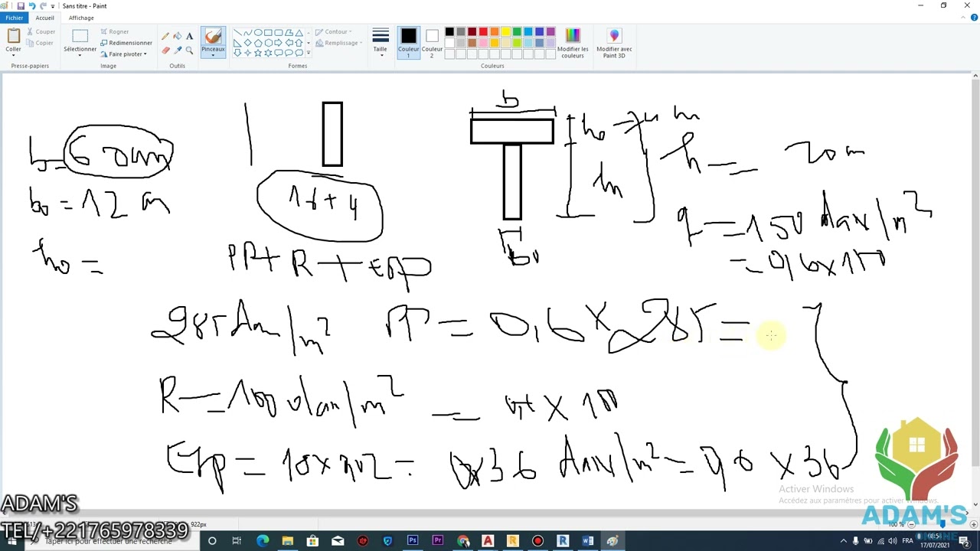Select the Text tool
This screenshot has height=551, width=980.
190,36
